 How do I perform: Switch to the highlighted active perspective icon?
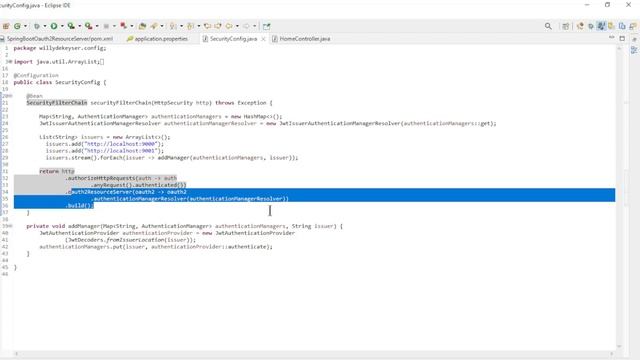[x=601, y=26]
